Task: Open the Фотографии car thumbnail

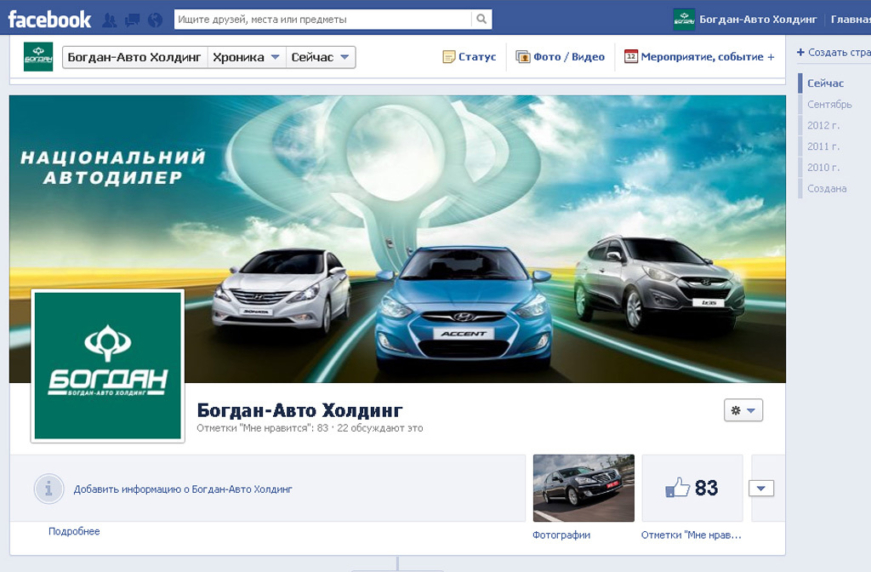Action: 583,488
